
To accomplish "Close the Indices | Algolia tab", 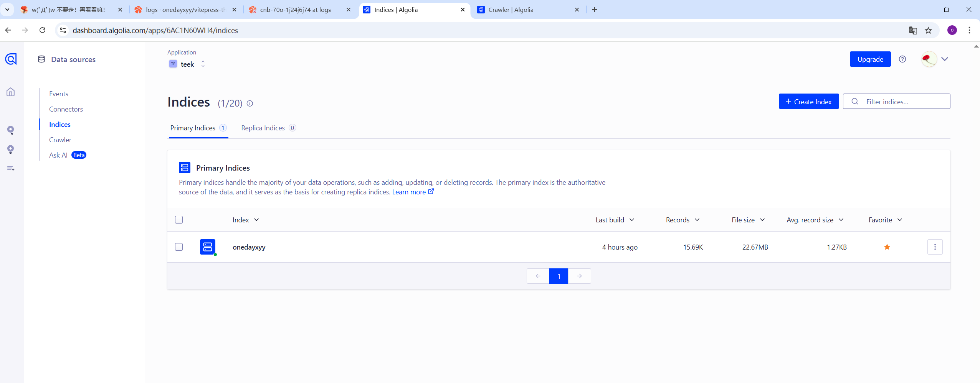I will point(463,10).
